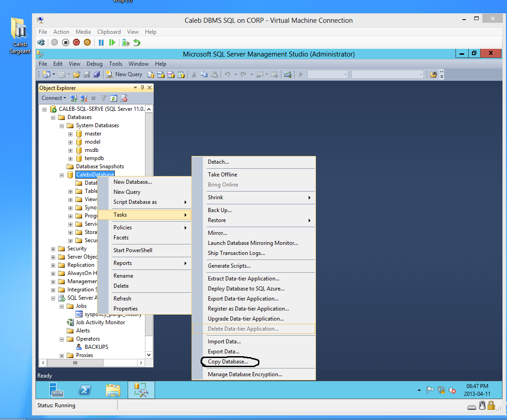Click the Filter funnel icon in Object Explorer
The image size is (507, 420).
[x=103, y=98]
